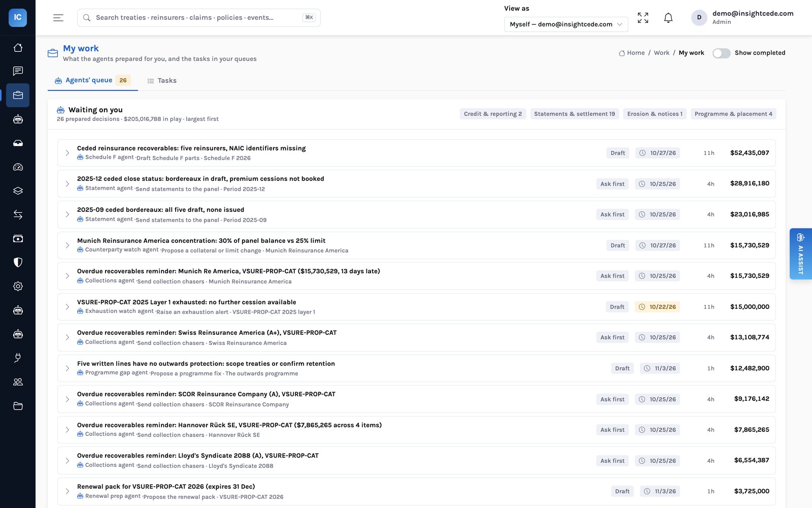Switch to the Tasks tab
The width and height of the screenshot is (812, 508).
click(162, 81)
